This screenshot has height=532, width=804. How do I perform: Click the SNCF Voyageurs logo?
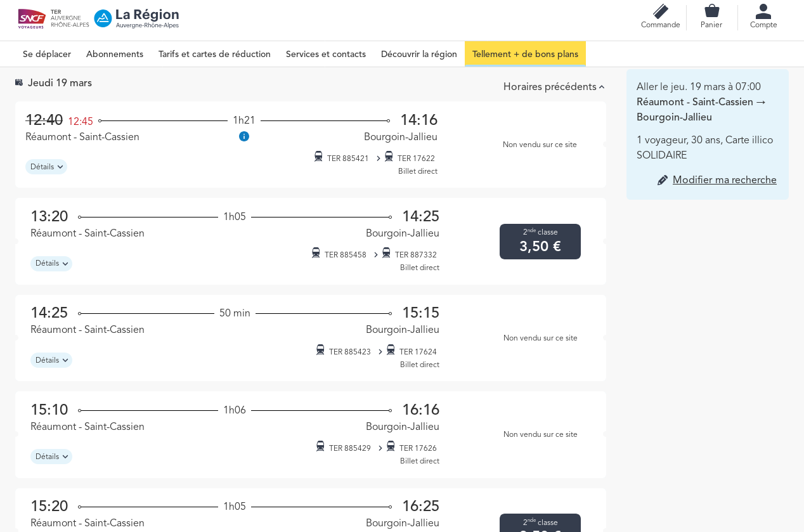click(x=32, y=18)
